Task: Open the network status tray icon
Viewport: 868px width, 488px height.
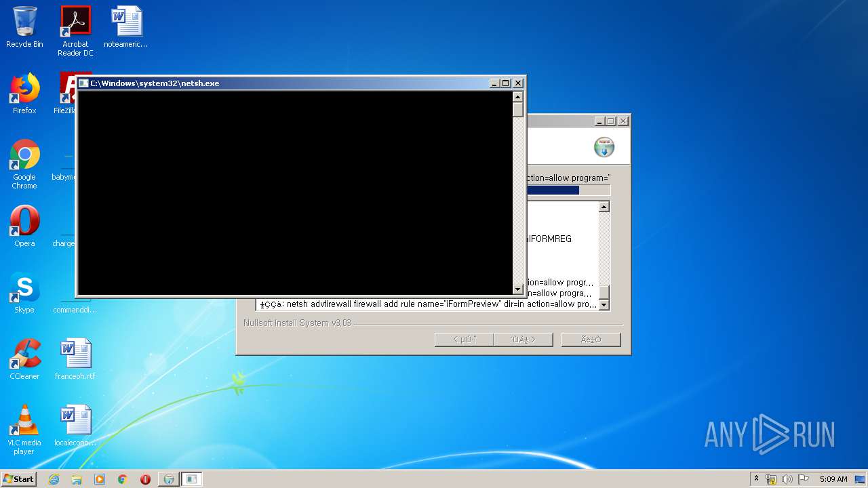Action: 771,479
